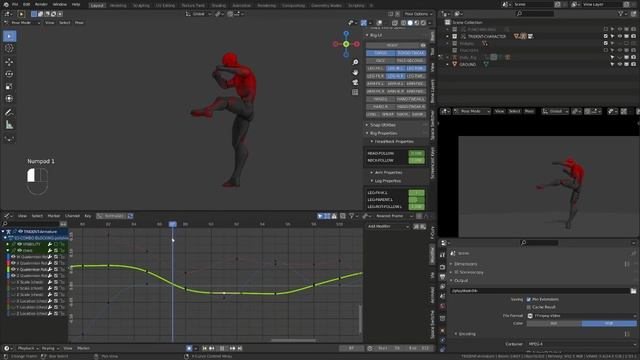Toggle File Extensions checkbox
This screenshot has width=640, height=360.
point(529,299)
